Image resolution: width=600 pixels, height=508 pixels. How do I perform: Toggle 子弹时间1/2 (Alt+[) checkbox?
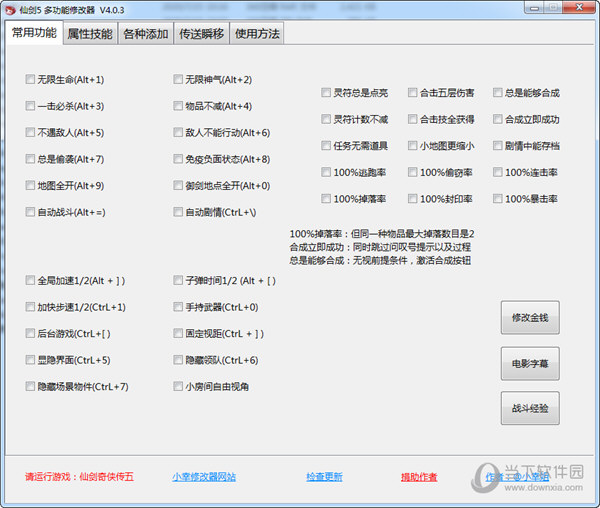[178, 280]
